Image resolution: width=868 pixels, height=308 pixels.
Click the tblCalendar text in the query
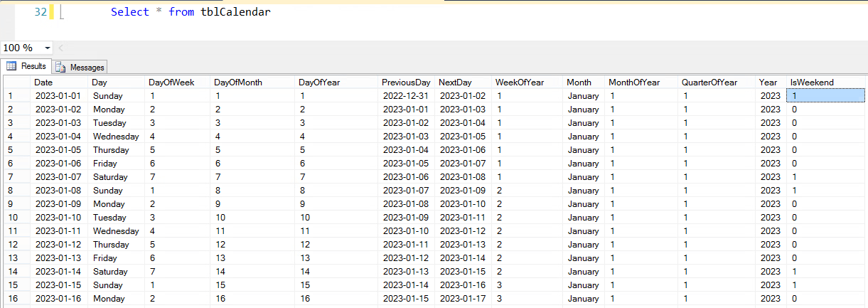[236, 12]
